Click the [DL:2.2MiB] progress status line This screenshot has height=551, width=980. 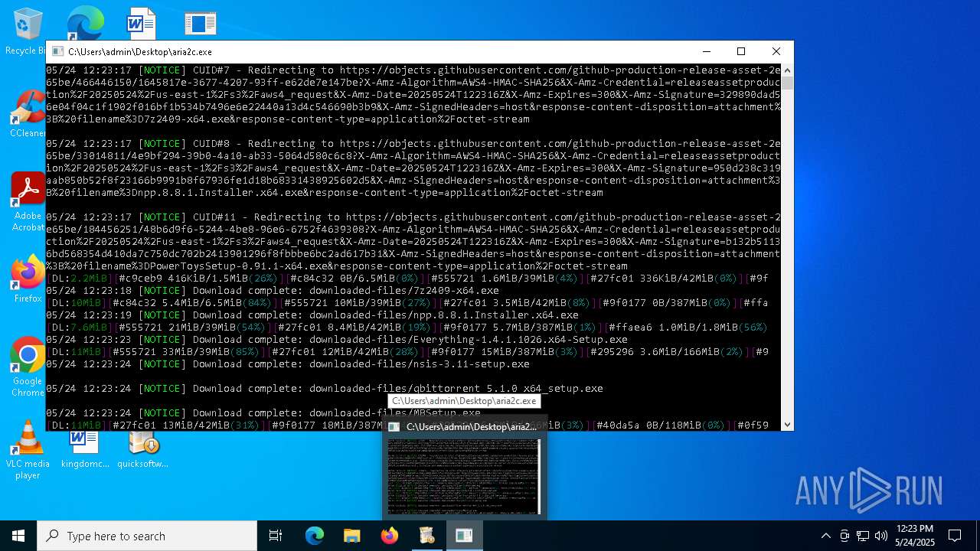tap(407, 279)
